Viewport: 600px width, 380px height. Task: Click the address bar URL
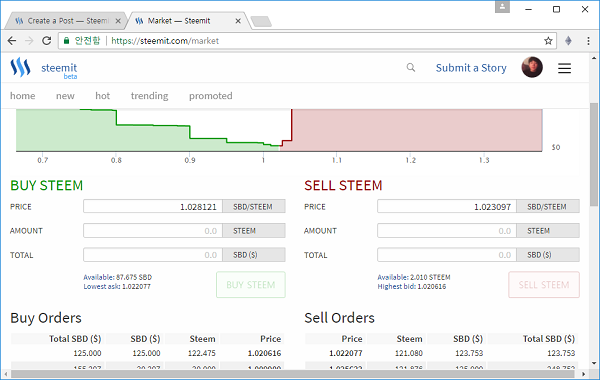point(165,41)
